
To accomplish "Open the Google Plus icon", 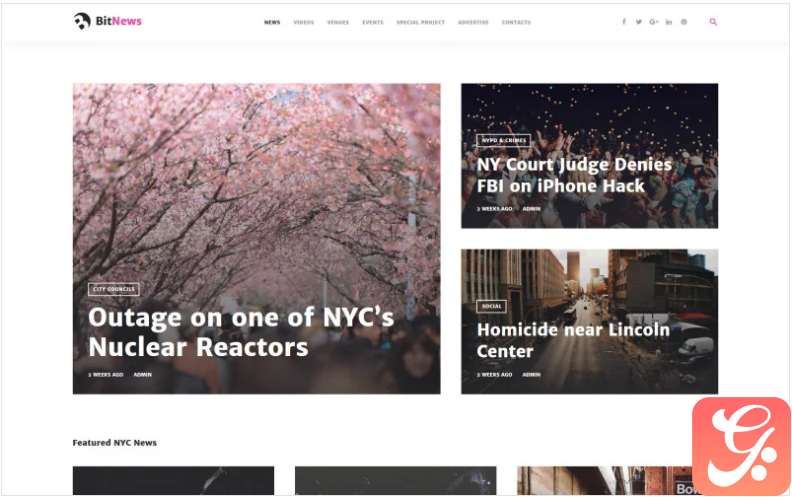I will pyautogui.click(x=654, y=22).
